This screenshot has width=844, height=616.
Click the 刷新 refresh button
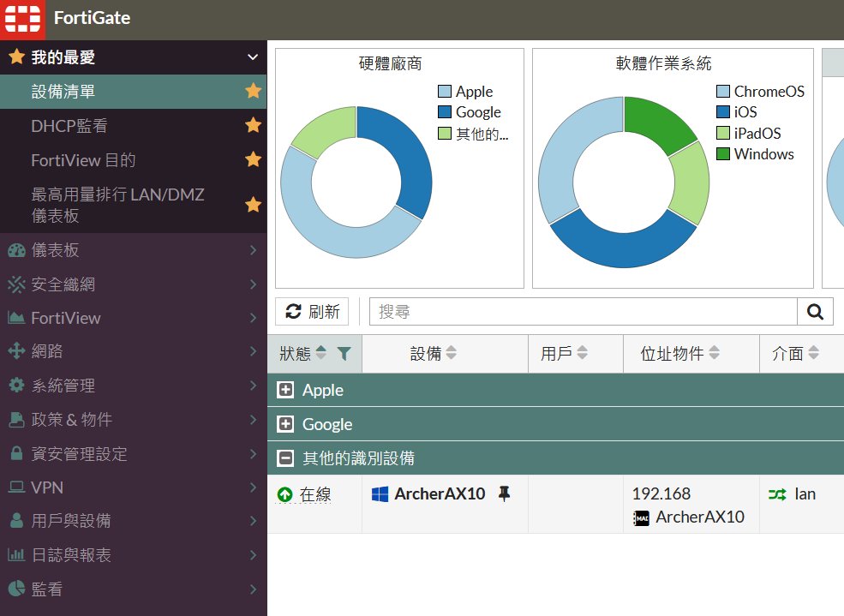(312, 312)
